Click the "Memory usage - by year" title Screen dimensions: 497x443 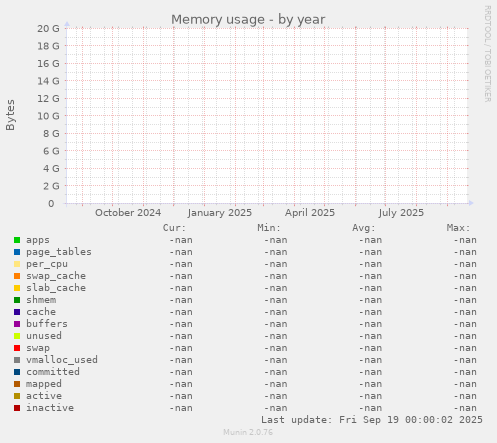248,20
